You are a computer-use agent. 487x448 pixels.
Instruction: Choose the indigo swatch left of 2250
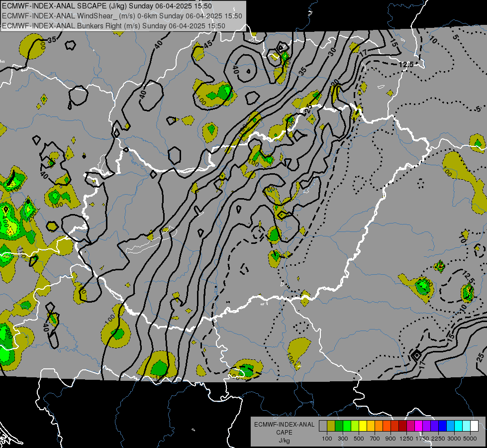(x=434, y=426)
